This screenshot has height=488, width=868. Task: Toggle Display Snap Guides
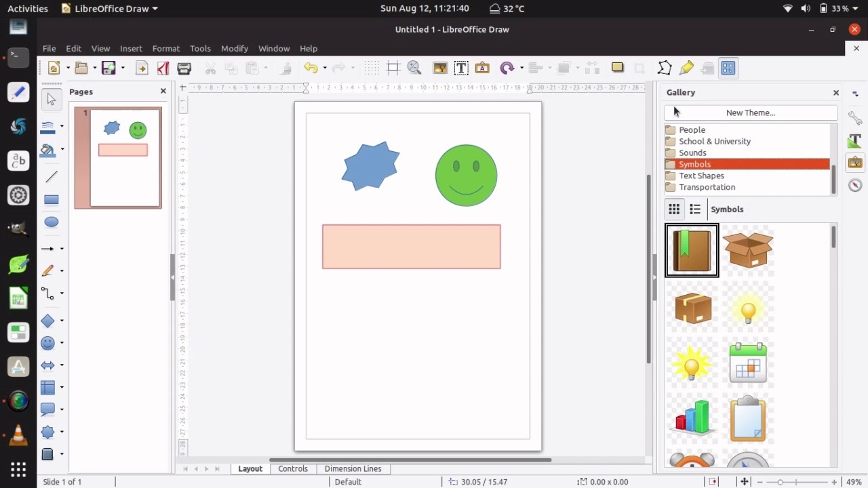click(393, 68)
